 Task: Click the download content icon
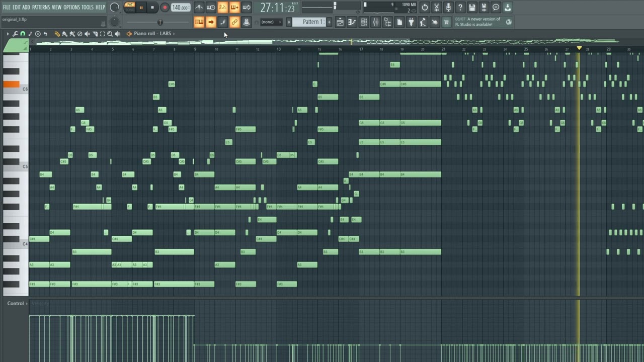coord(508,8)
